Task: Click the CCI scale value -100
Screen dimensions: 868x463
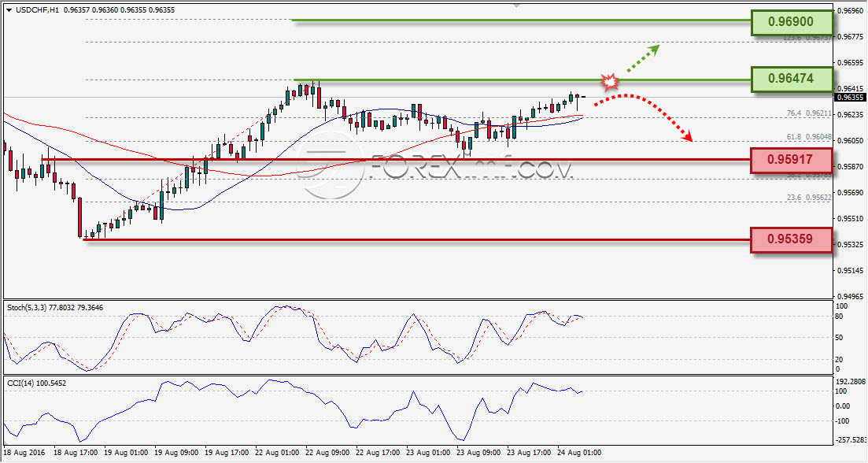Action: [x=843, y=421]
